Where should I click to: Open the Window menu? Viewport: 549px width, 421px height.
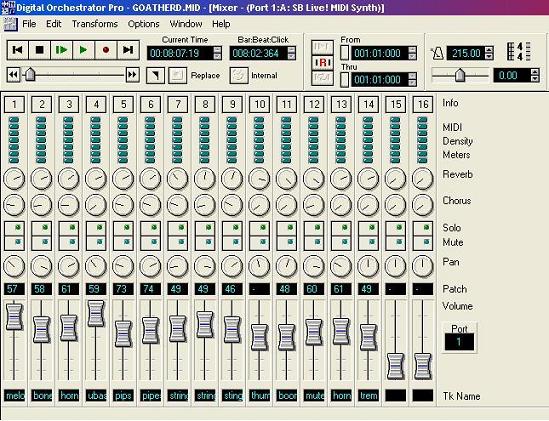click(x=186, y=24)
